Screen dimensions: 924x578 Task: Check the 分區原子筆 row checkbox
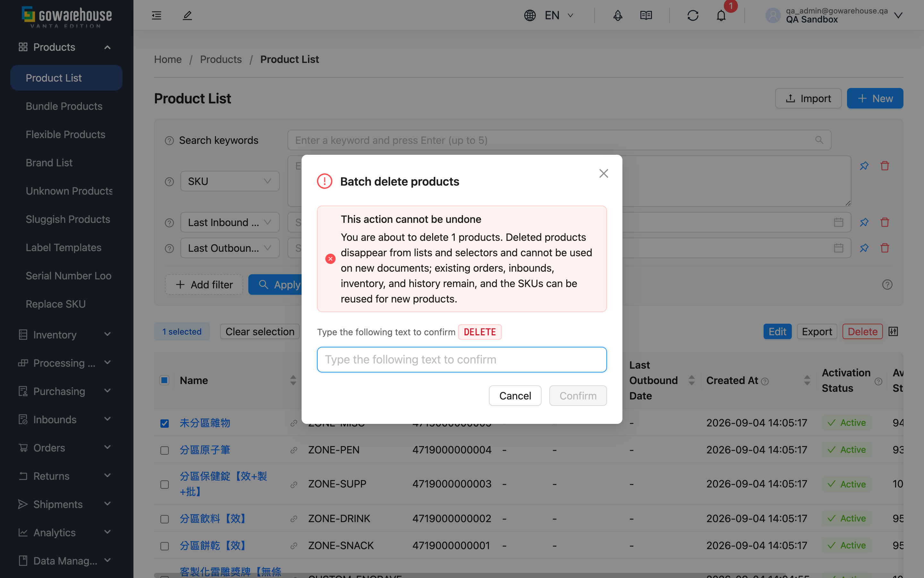point(165,450)
